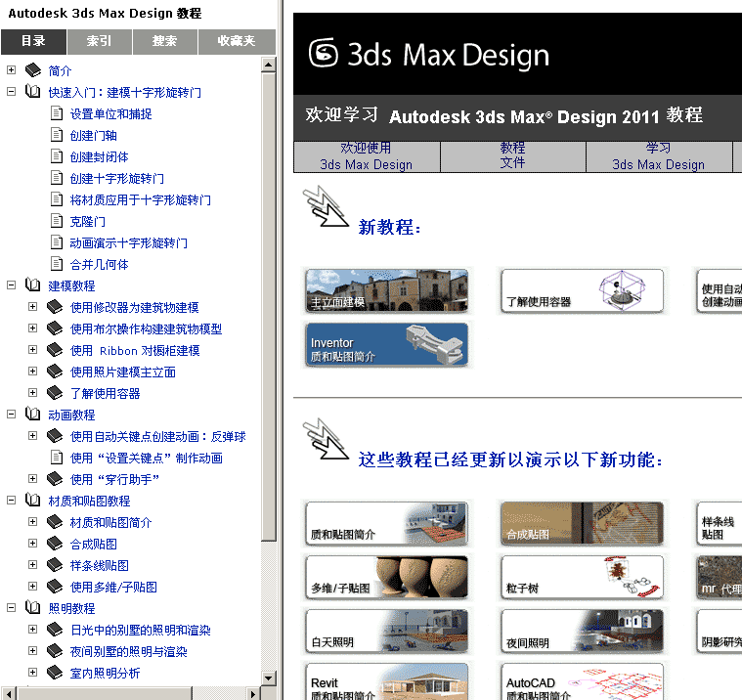Click the 3ds Max Design logo icon
This screenshot has width=742, height=700.
pyautogui.click(x=324, y=53)
